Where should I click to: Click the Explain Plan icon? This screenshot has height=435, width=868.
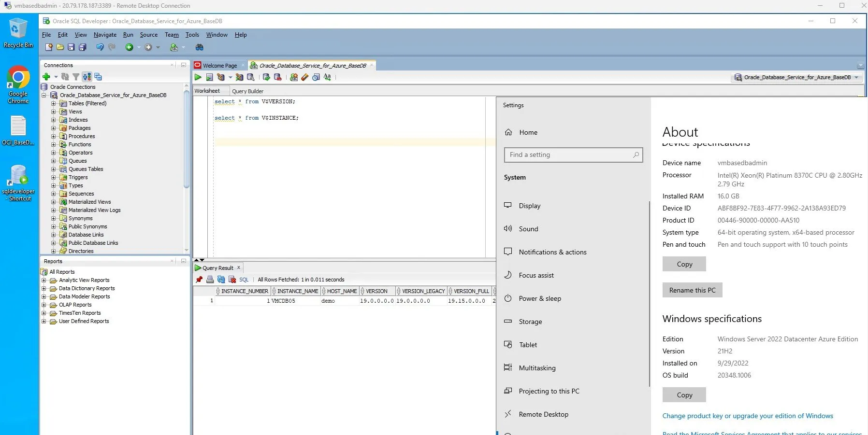click(x=221, y=77)
